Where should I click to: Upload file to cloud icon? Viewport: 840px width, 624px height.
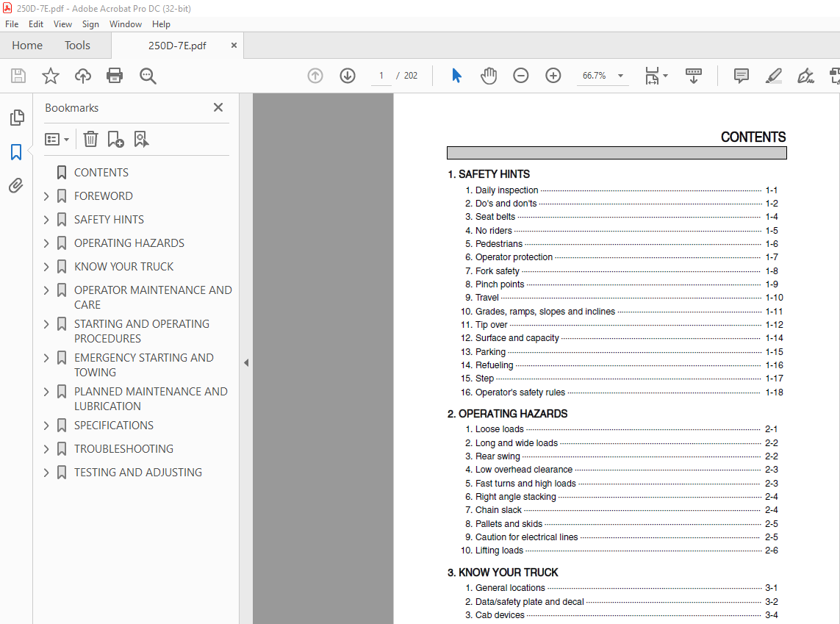coord(82,76)
